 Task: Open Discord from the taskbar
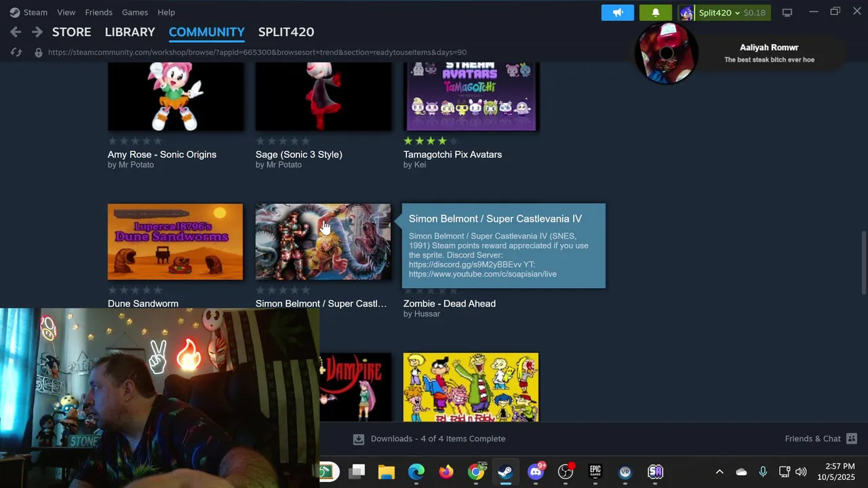[x=536, y=472]
